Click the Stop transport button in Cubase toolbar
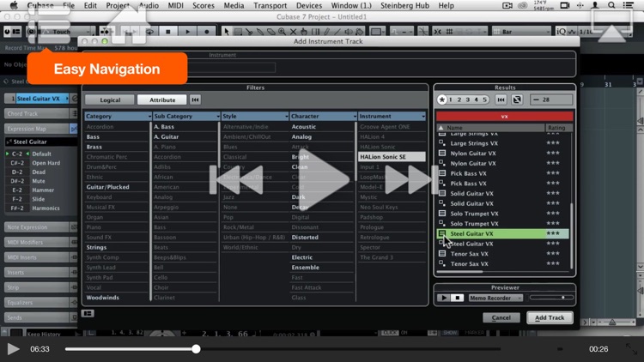The height and width of the screenshot is (362, 644). point(168,32)
